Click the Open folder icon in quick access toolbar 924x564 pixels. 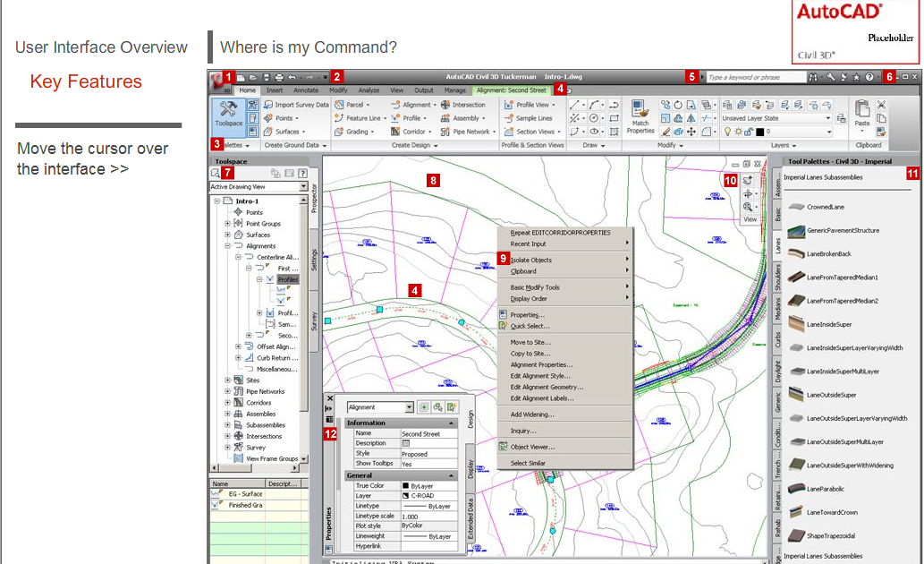click(253, 77)
